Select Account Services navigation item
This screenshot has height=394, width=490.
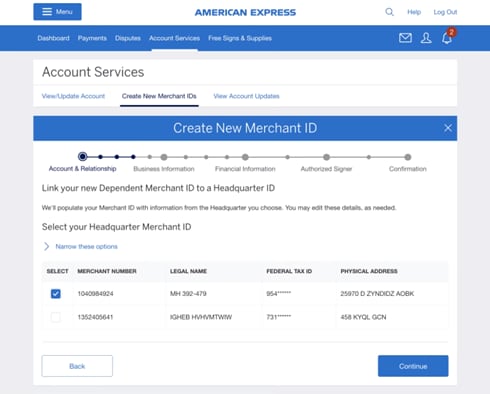coord(174,38)
